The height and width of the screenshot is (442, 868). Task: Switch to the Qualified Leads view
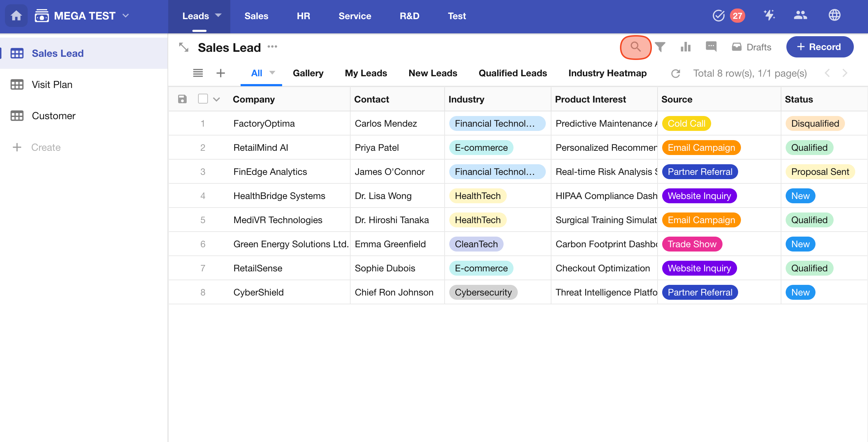coord(512,73)
